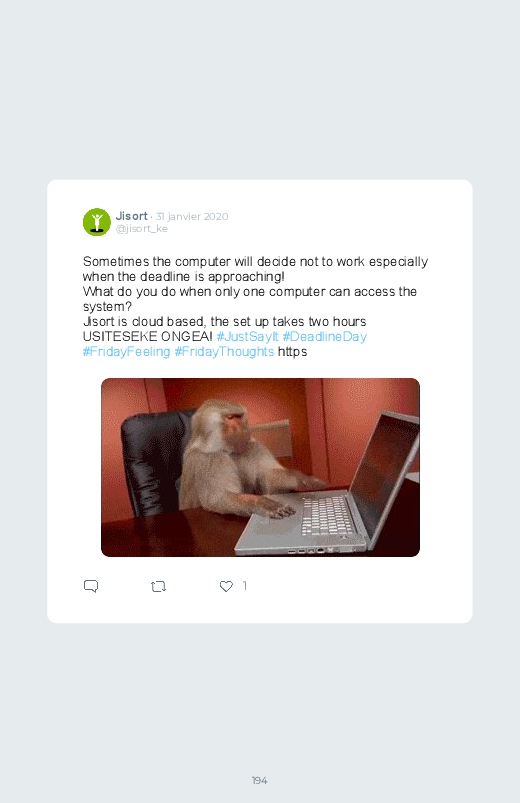This screenshot has height=803, width=520.
Task: Open the #JustSayIt hashtag
Action: [247, 336]
